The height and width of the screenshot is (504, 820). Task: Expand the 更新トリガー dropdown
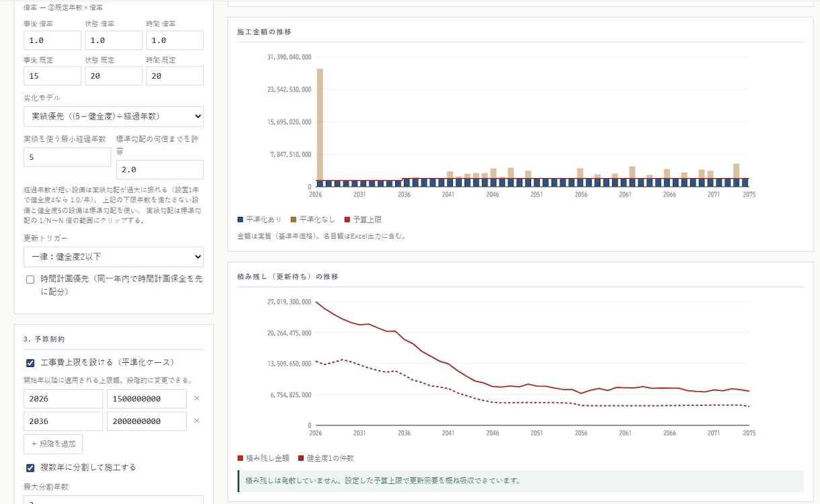tap(114, 257)
